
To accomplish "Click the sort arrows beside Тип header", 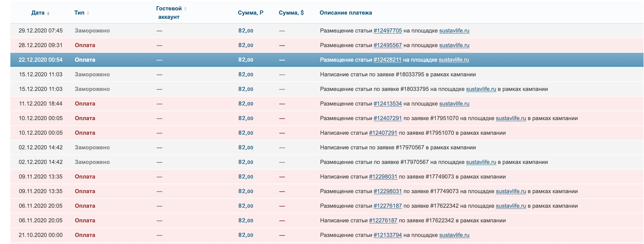I will click(88, 13).
